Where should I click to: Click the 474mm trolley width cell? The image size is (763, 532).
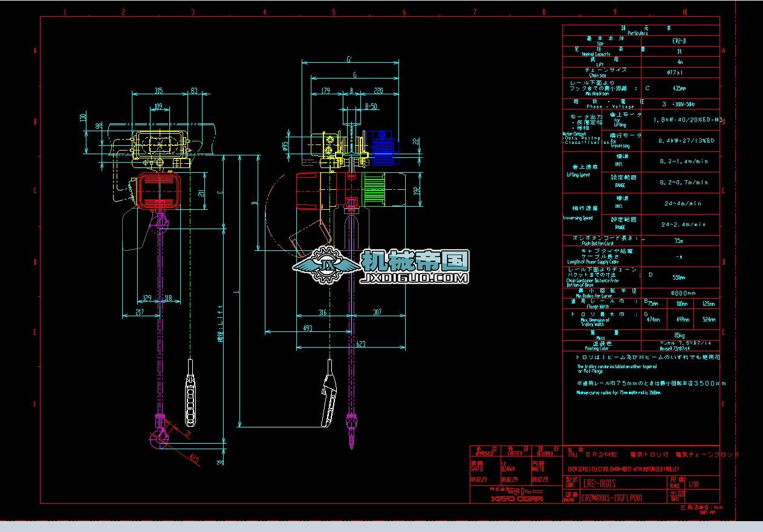click(654, 319)
